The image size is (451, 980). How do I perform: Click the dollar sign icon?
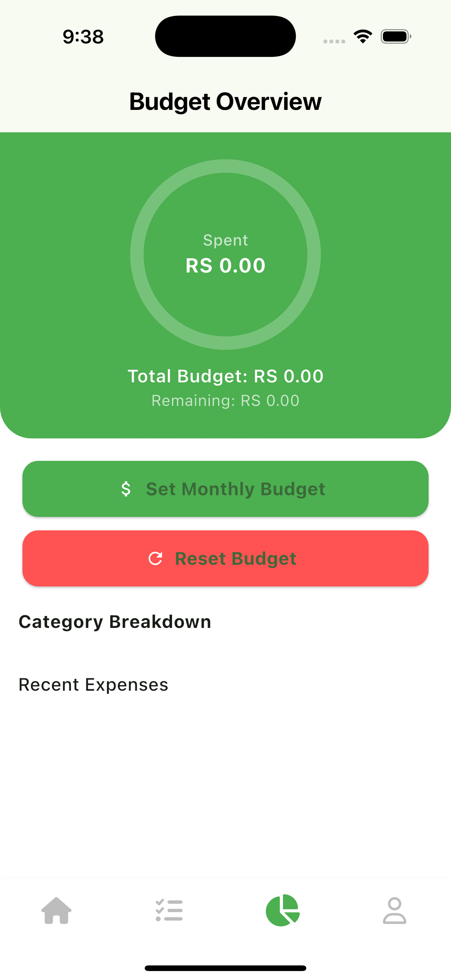126,489
